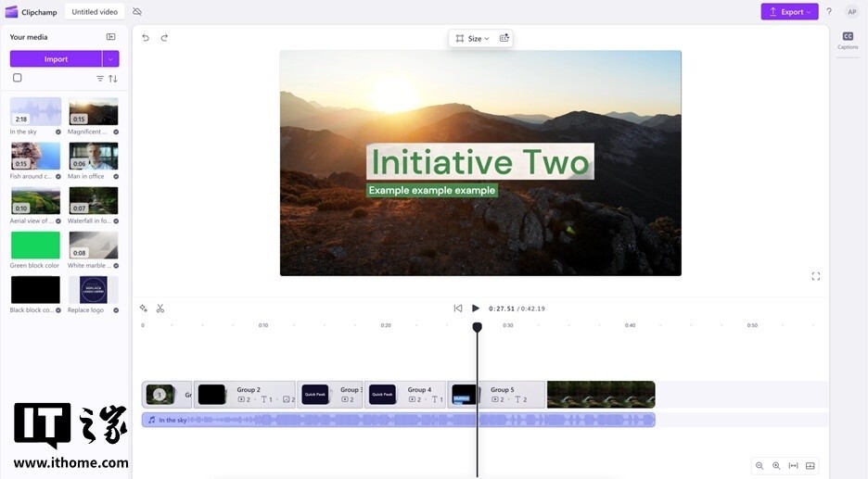The image size is (868, 479).
Task: Expand the Import dropdown arrow
Action: click(110, 59)
